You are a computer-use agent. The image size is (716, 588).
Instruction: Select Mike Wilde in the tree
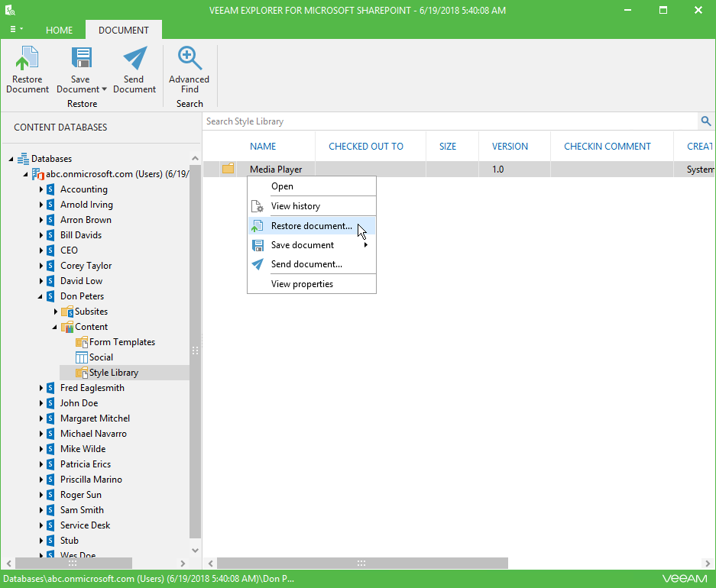tap(83, 449)
